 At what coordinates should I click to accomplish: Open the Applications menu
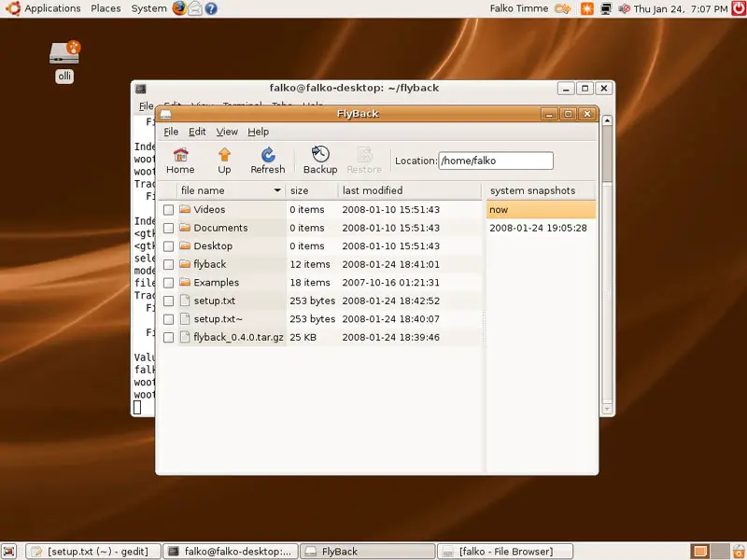[52, 8]
